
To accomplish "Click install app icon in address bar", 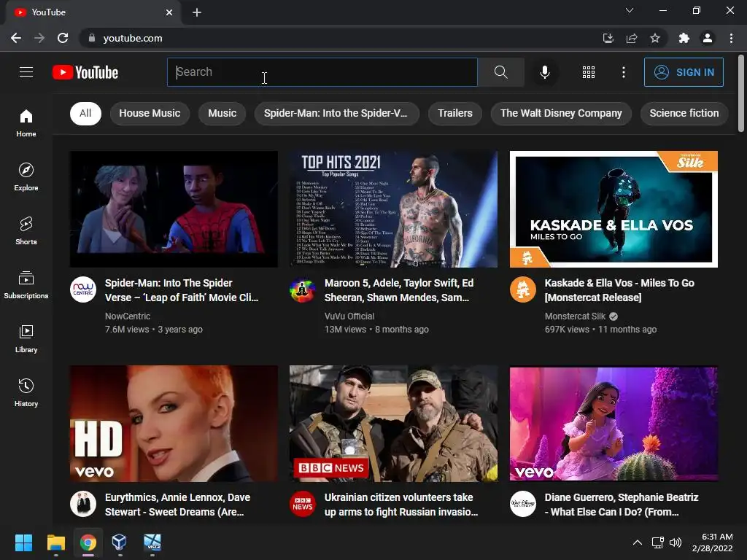I will (608, 38).
